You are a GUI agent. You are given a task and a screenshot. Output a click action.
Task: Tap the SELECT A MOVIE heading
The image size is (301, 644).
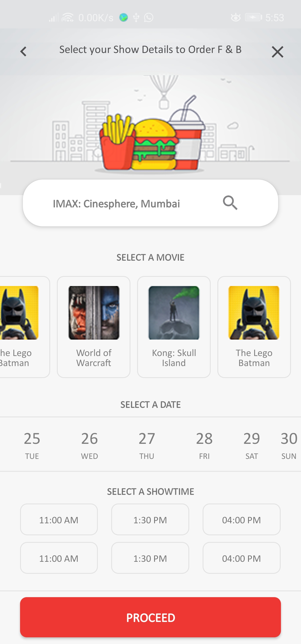tap(151, 257)
